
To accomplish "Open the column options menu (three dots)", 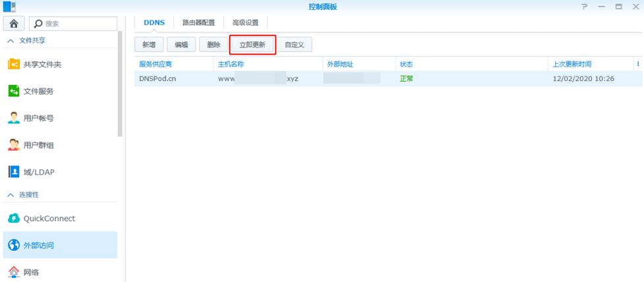I will (638, 64).
